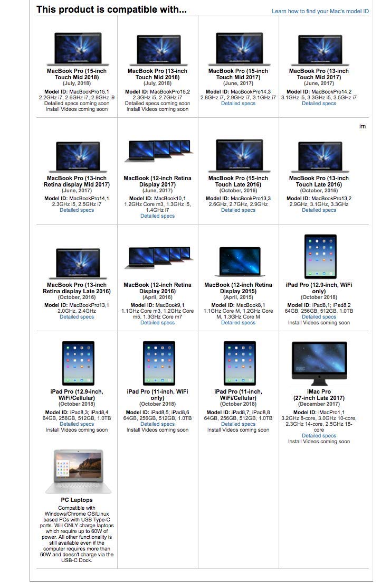This screenshot has width=381, height=588.
Task: Click the MacBook Pro 15-inch Touch Mid 2018 image
Action: pyautogui.click(x=78, y=49)
